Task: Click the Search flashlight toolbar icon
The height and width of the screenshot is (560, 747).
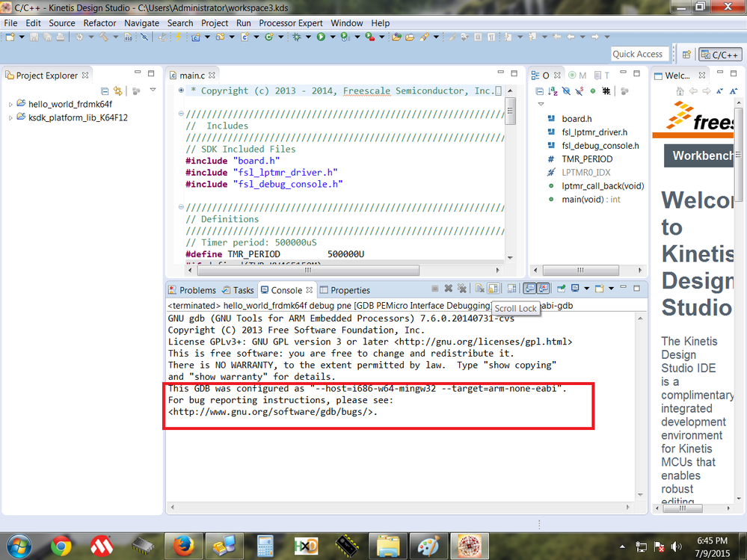Action: click(x=424, y=37)
